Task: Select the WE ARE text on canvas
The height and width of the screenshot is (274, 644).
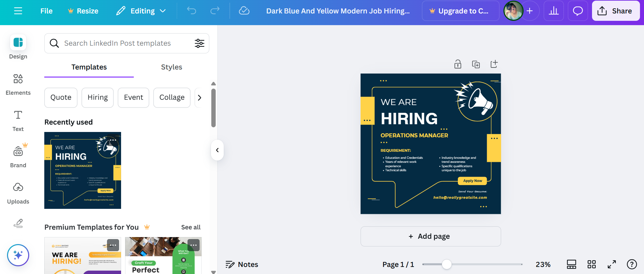Action: tap(399, 102)
